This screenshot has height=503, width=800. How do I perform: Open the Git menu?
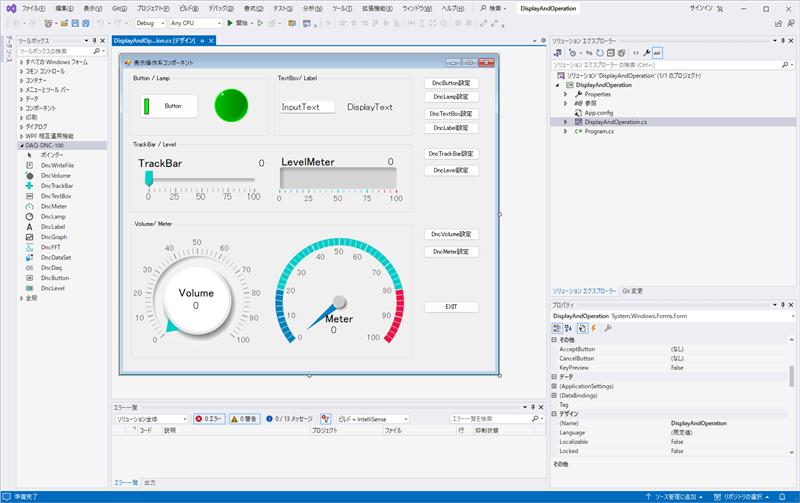(x=119, y=8)
